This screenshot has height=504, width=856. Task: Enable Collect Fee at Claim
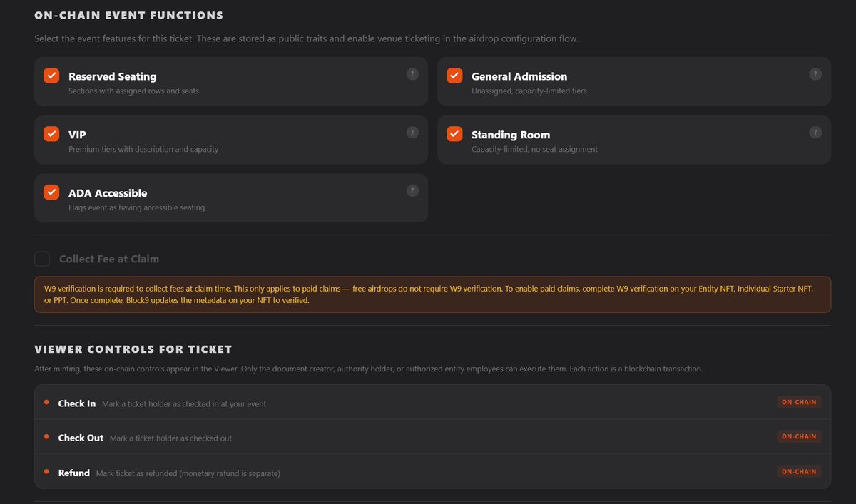tap(42, 259)
